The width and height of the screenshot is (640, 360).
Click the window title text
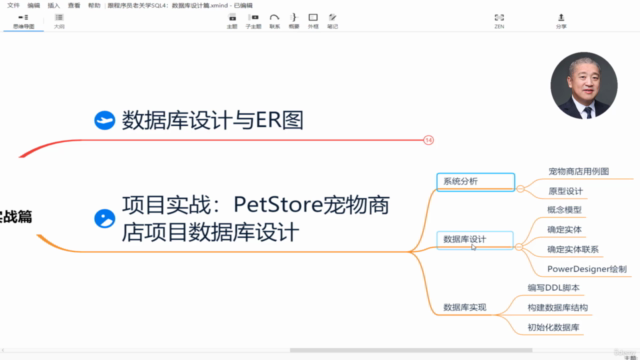[180, 5]
